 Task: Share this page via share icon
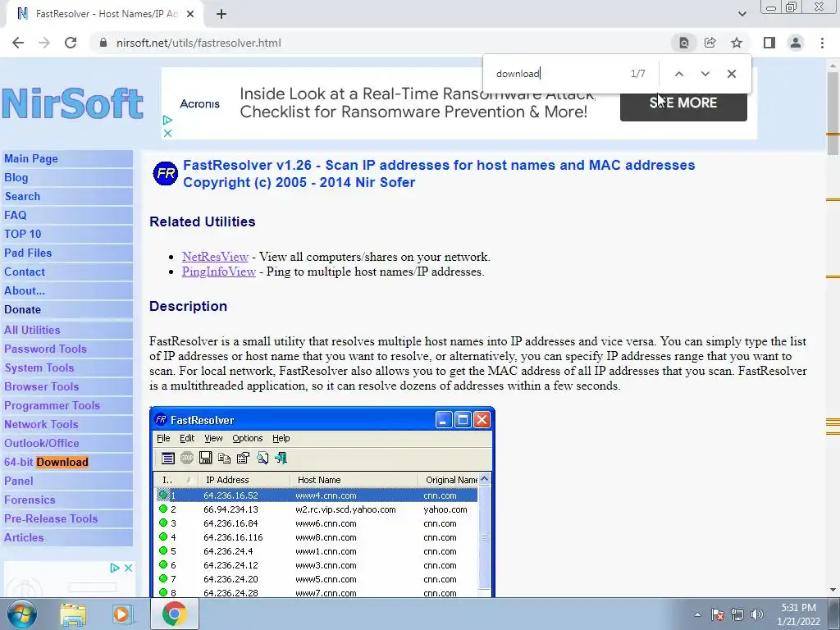click(x=710, y=43)
